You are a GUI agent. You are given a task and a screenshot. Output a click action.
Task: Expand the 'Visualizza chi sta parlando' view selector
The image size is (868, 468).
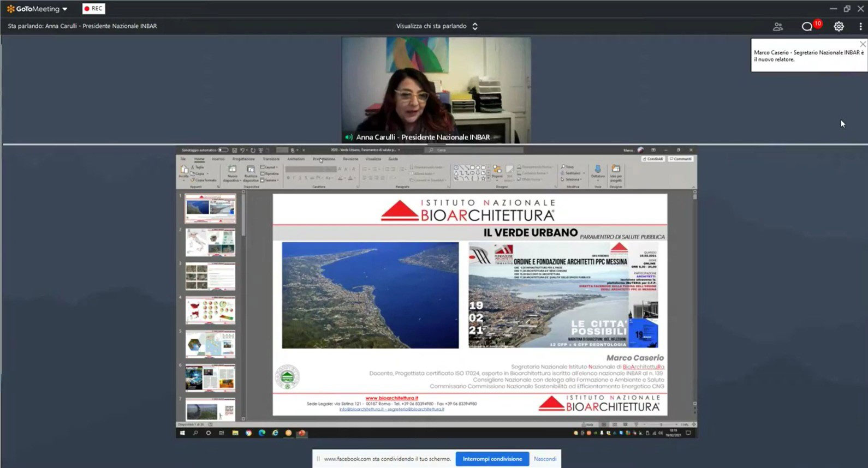pyautogui.click(x=437, y=26)
